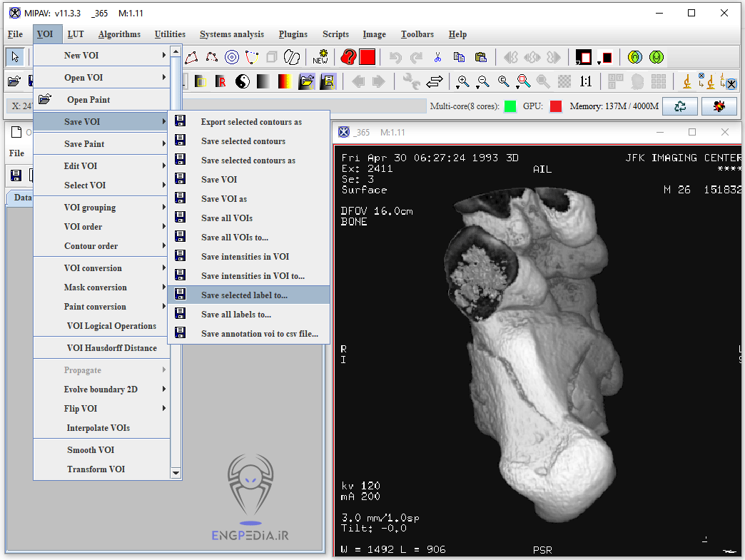Open the red VOI color swatch

pos(368,58)
